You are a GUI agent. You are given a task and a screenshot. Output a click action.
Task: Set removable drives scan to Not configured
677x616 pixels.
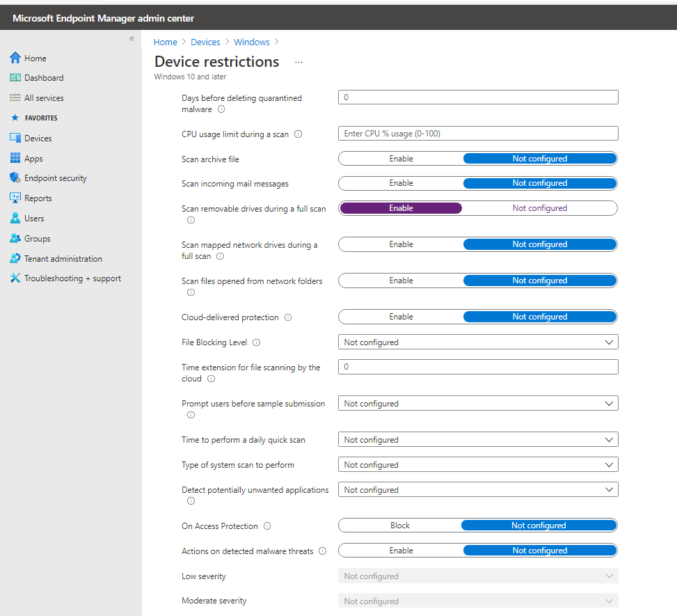tap(539, 208)
